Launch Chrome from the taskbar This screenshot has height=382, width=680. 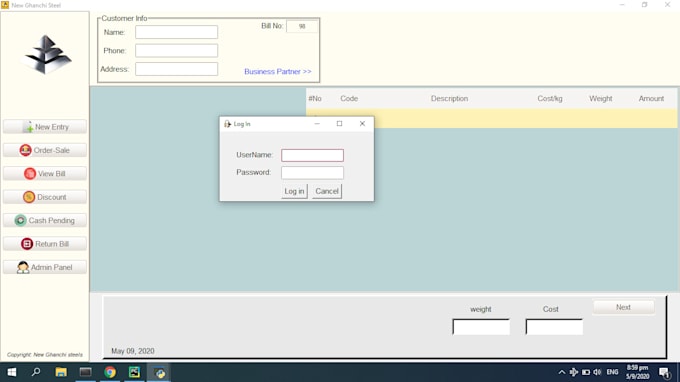(110, 372)
